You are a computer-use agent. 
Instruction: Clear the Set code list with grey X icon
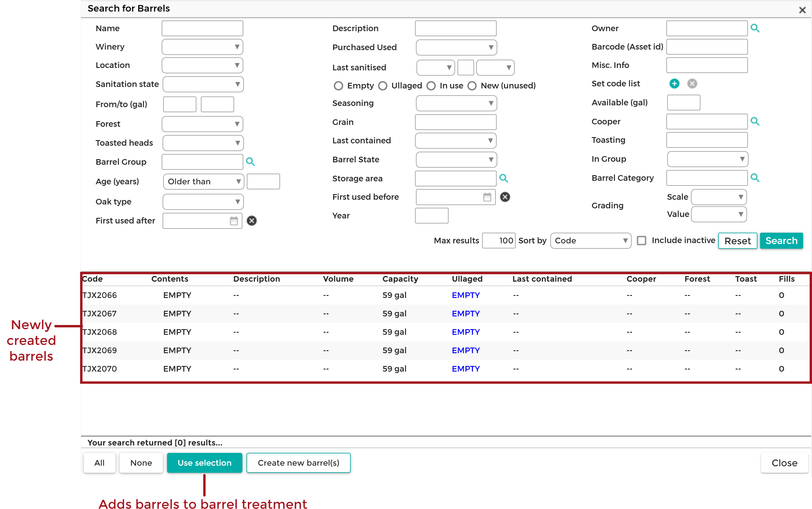[692, 83]
